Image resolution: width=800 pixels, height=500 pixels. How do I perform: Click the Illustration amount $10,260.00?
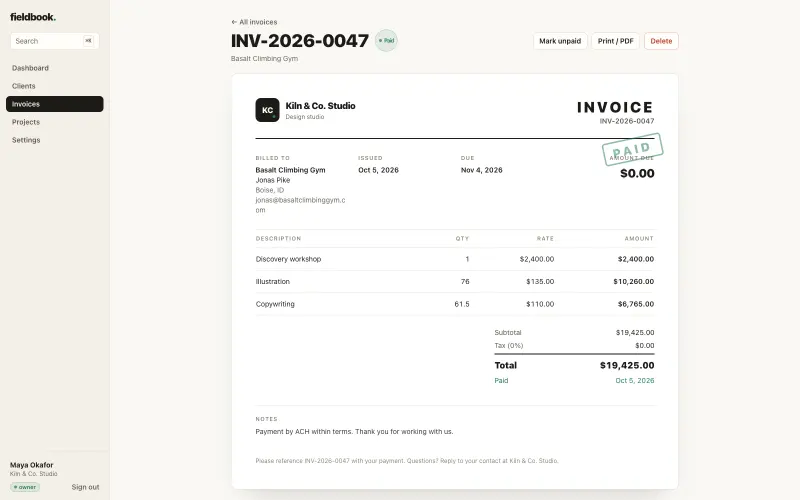click(x=634, y=282)
